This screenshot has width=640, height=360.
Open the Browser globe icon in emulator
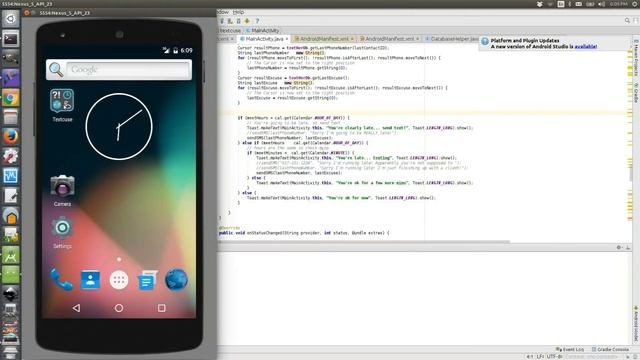click(176, 280)
